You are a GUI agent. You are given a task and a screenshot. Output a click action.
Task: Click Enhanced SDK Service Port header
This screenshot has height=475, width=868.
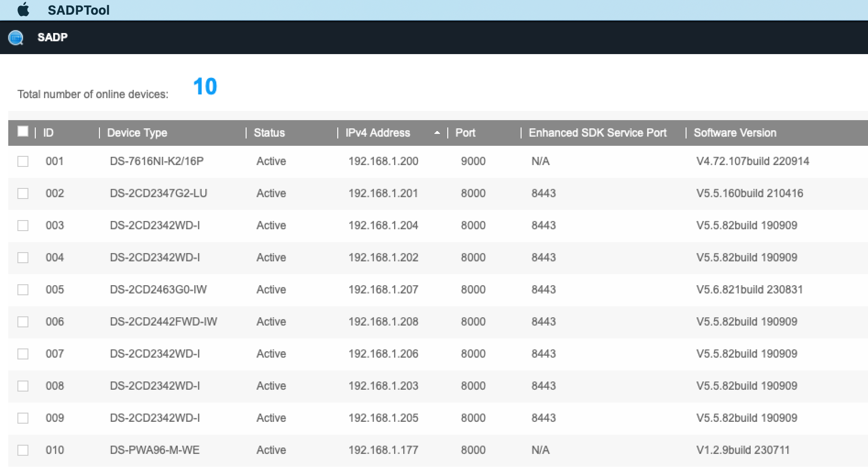click(597, 133)
